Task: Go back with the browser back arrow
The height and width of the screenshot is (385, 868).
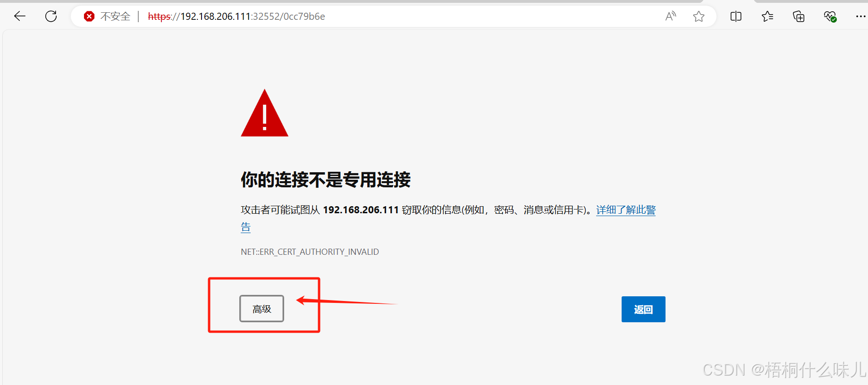Action: (20, 17)
